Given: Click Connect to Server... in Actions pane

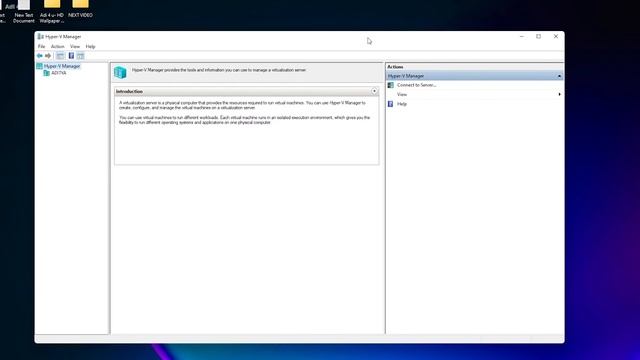Looking at the screenshot, I should pos(416,85).
